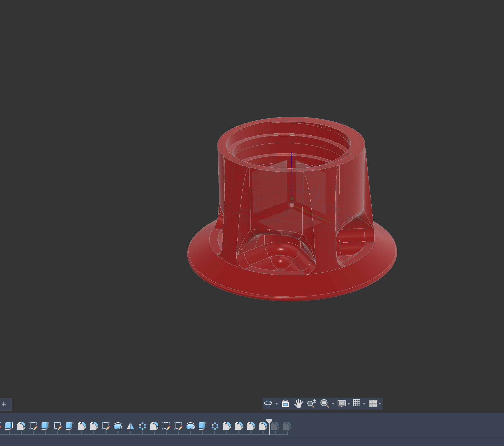Viewport: 504px width, 446px height.
Task: Select the last greyed-out fillet feature
Action: [x=287, y=426]
